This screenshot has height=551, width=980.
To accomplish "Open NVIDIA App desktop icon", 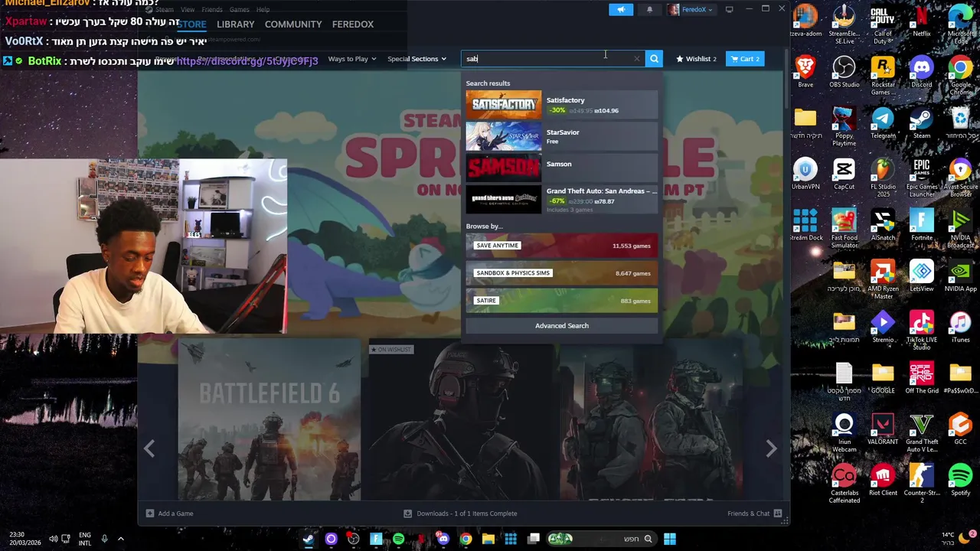I will click(x=961, y=277).
